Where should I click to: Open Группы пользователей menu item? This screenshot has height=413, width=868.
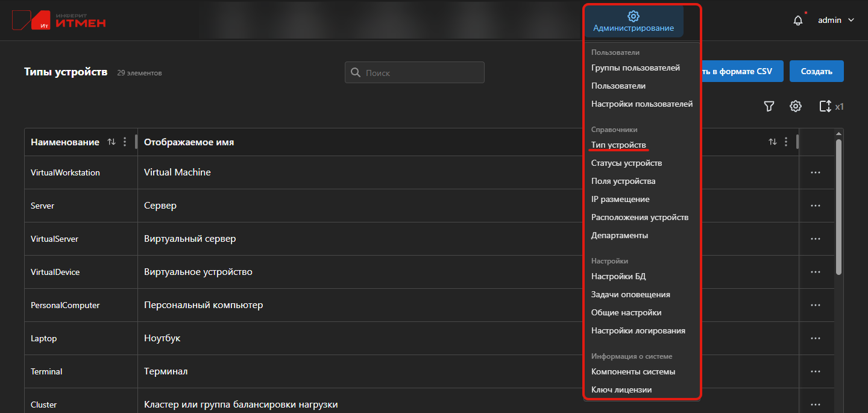(635, 68)
